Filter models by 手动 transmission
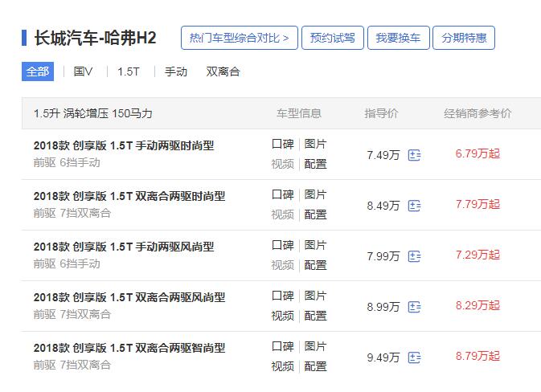The width and height of the screenshot is (541, 392). coord(175,71)
